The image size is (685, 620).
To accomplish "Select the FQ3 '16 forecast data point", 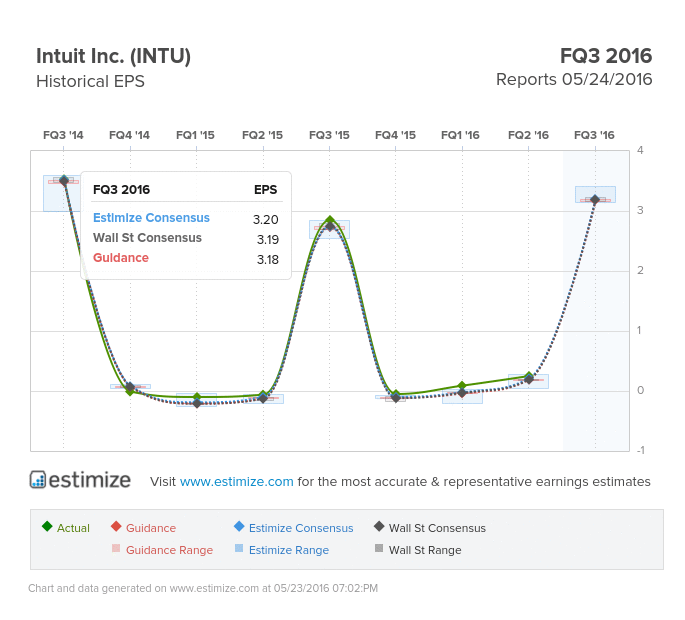I will coord(595,200).
